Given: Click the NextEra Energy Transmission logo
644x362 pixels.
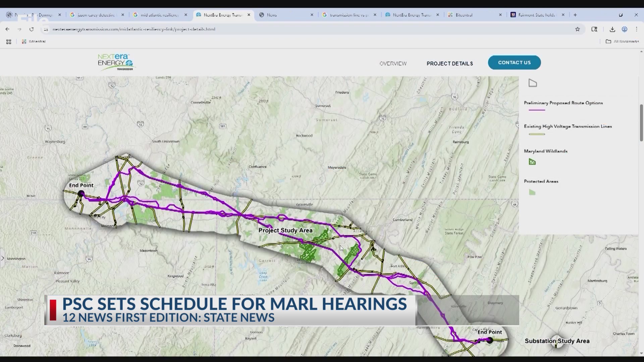Looking at the screenshot, I should [x=116, y=62].
